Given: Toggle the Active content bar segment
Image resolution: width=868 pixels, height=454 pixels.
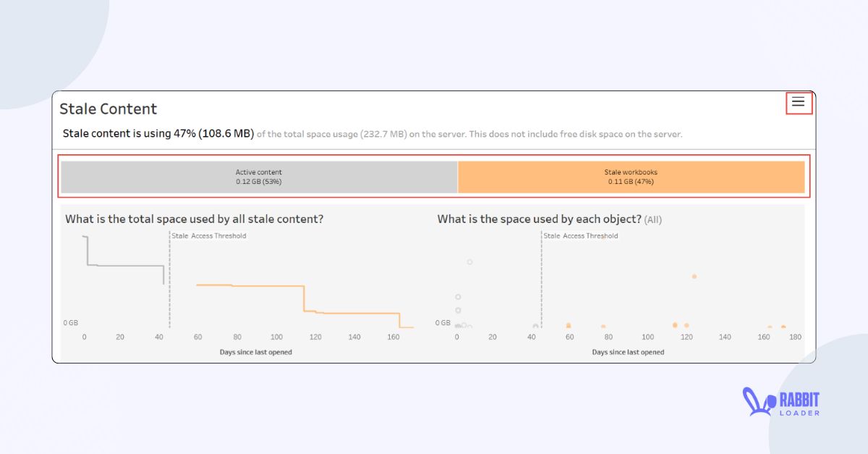Looking at the screenshot, I should [x=259, y=176].
